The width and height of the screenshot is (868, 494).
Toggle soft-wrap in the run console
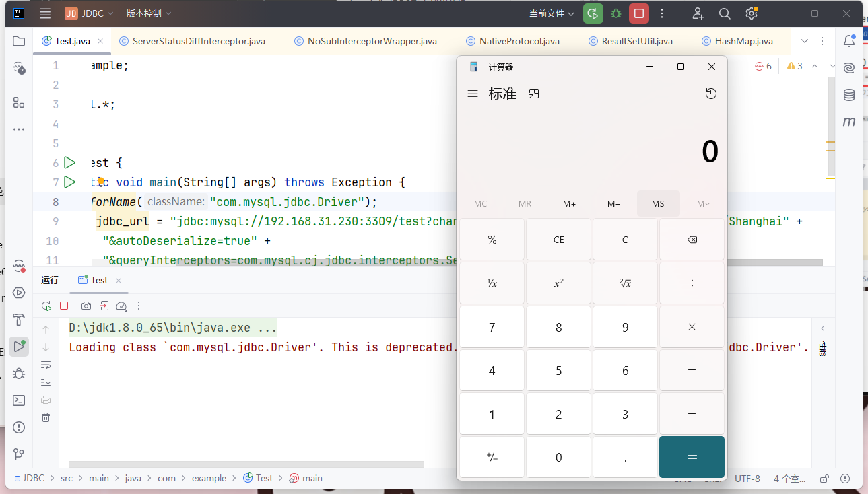point(46,365)
